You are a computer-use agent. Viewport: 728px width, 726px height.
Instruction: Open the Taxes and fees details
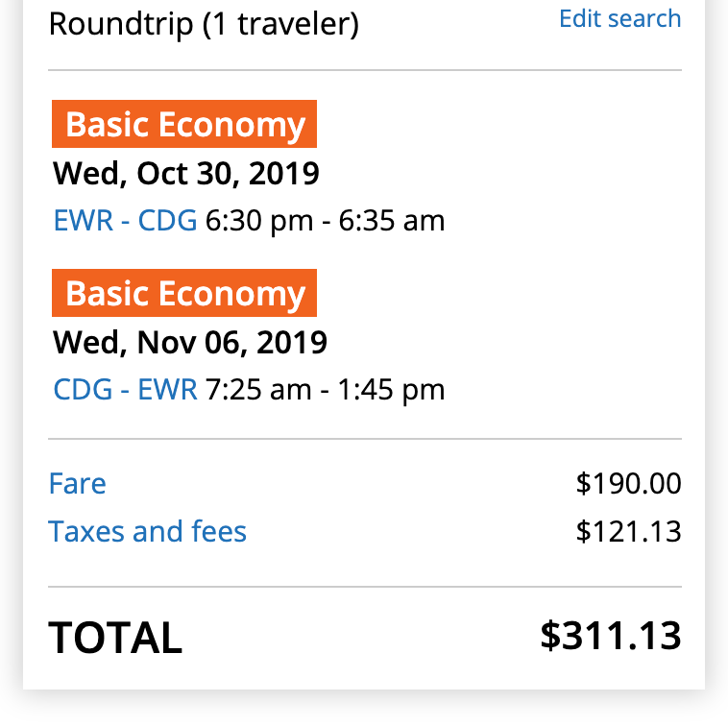147,531
